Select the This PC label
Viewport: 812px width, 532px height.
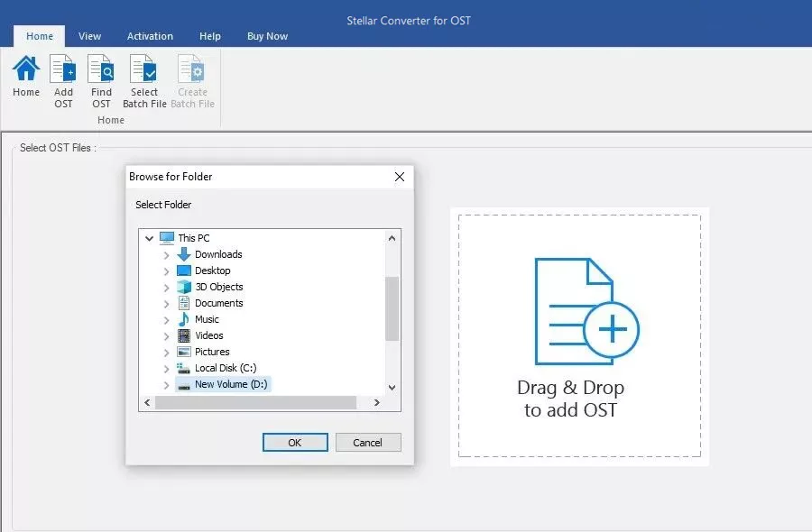(x=194, y=238)
